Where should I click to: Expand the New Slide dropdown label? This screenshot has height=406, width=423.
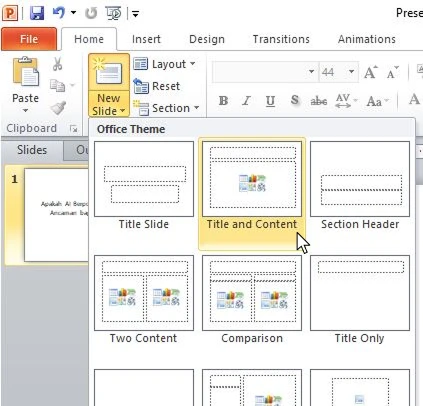109,104
